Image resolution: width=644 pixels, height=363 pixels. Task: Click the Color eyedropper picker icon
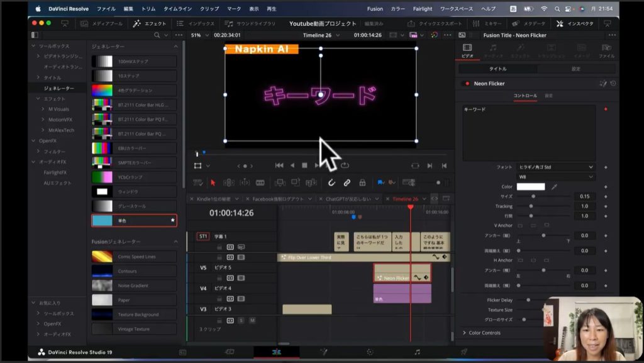point(554,187)
